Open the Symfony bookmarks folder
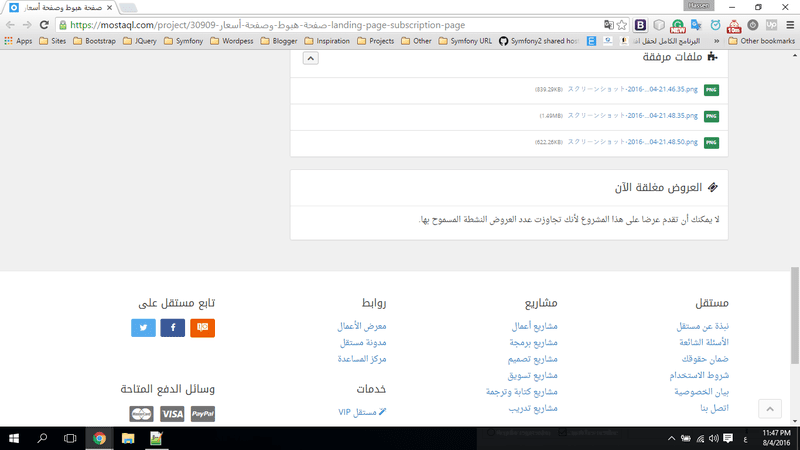 click(x=184, y=41)
